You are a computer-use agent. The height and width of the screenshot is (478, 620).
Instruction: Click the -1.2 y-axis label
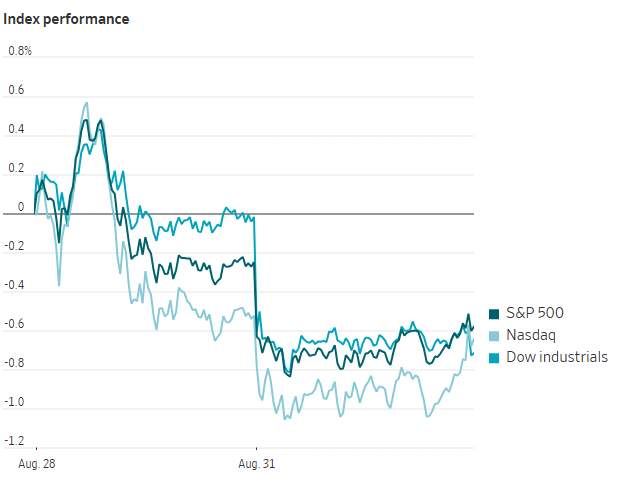(14, 441)
